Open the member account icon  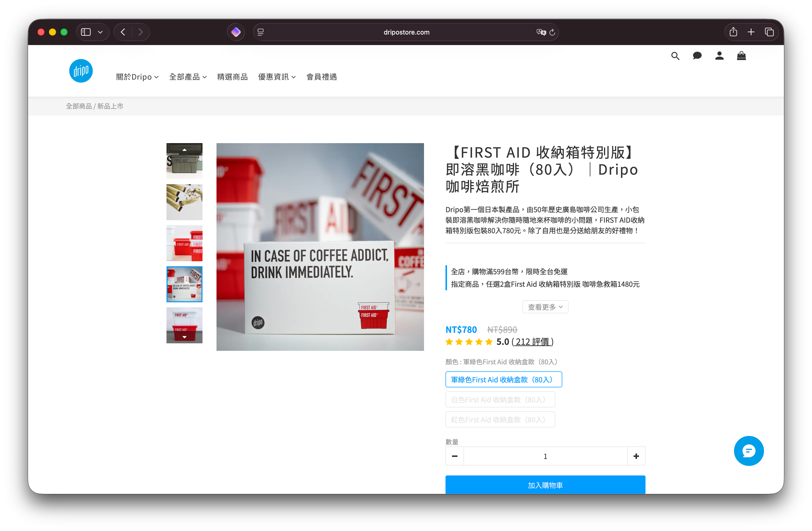click(x=719, y=56)
